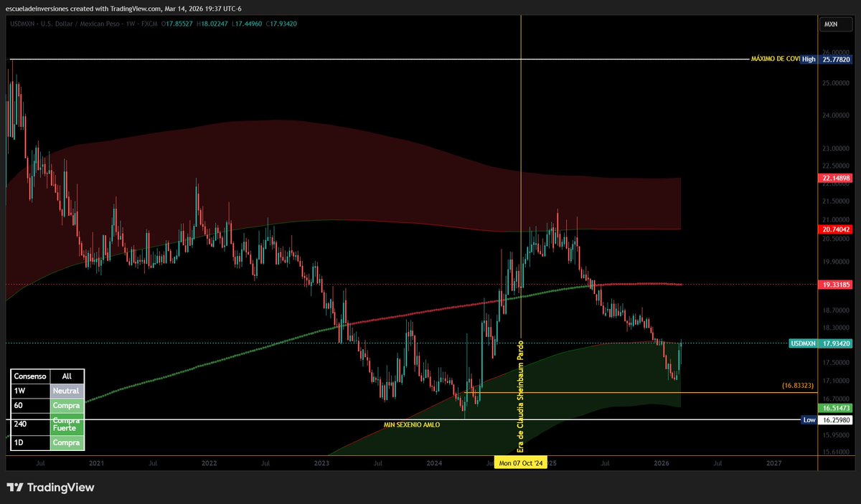Click the Compra cell in 1D row

click(67, 442)
